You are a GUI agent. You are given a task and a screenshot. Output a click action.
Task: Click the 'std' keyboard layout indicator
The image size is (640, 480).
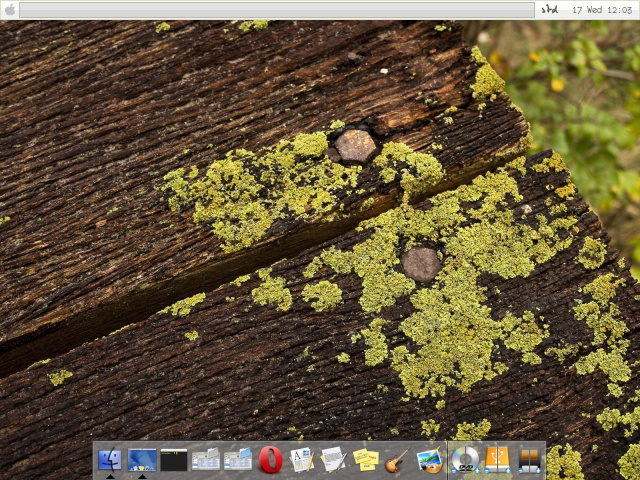[549, 9]
